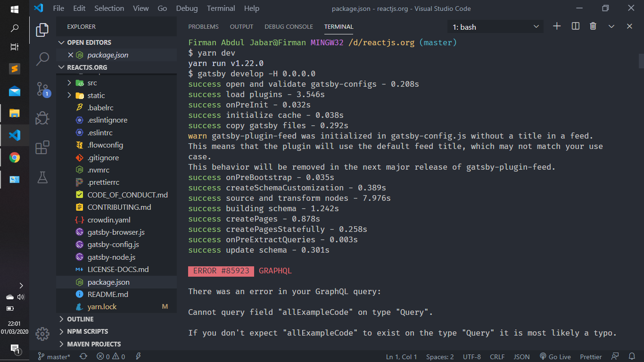Viewport: 644px width, 362px height.
Task: Open the Selection menu
Action: coord(109,8)
